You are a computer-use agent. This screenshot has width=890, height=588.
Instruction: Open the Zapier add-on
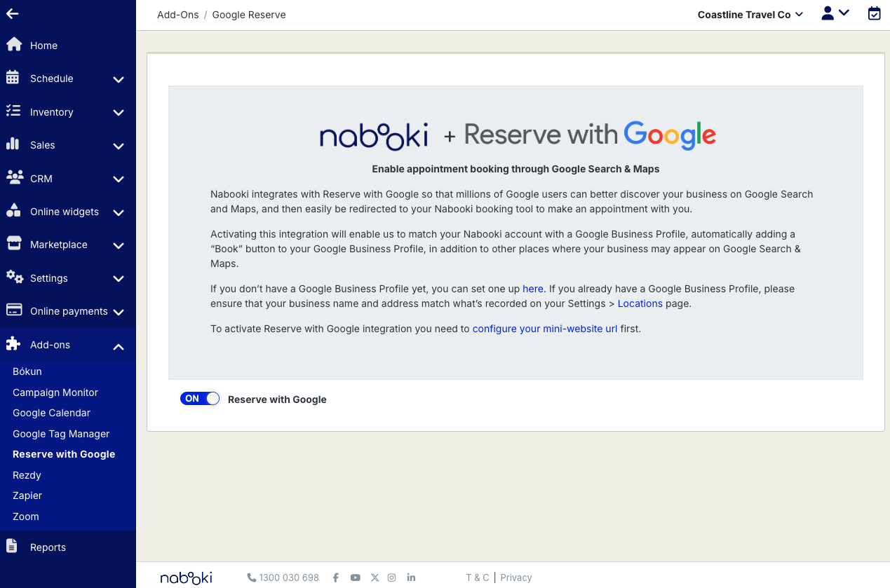click(27, 495)
